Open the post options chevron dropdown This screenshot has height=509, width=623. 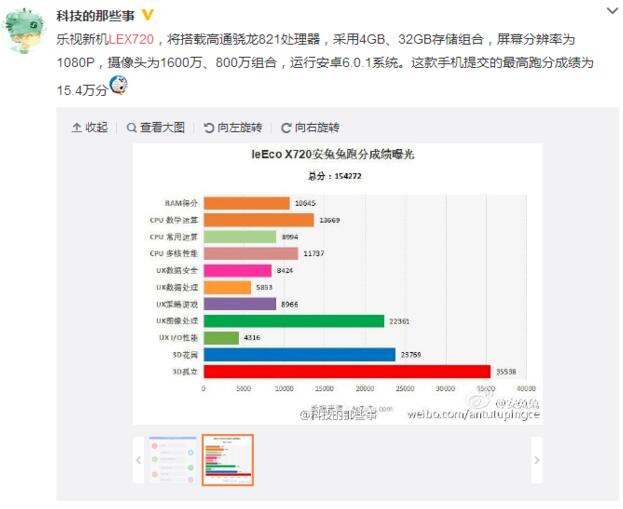(613, 11)
